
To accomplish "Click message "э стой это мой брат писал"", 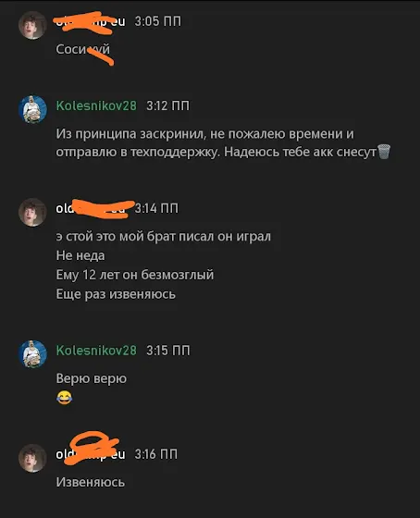I will click(163, 237).
